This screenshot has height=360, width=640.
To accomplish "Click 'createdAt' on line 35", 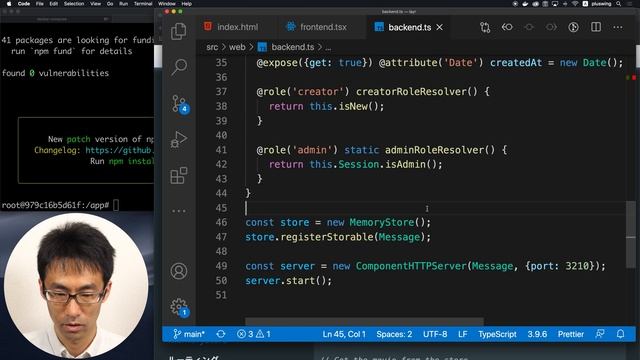I will click(x=516, y=63).
